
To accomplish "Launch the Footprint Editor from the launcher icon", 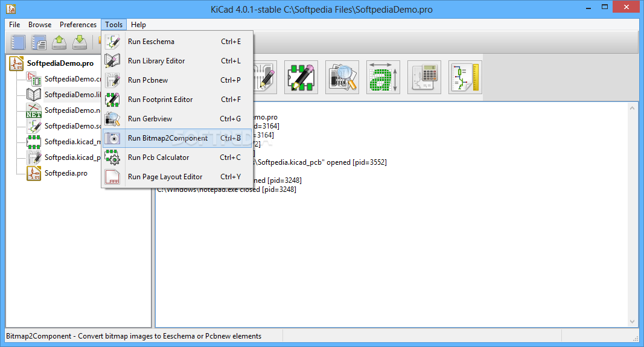I will [x=301, y=77].
